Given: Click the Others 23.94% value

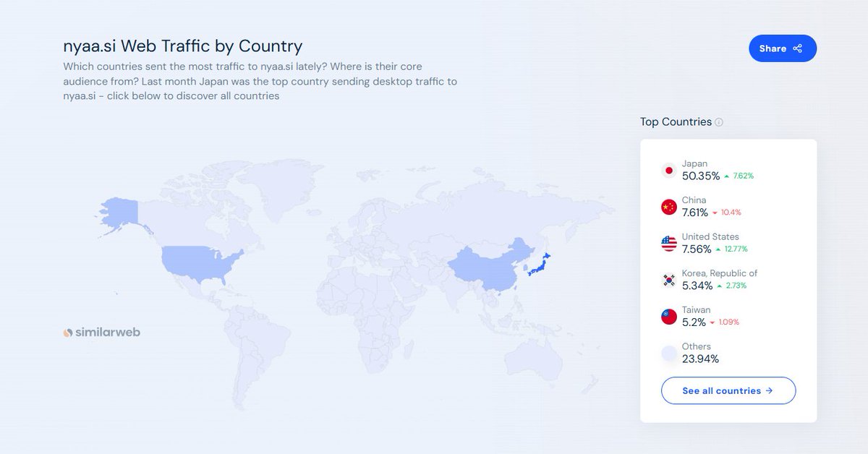Looking at the screenshot, I should [x=700, y=359].
